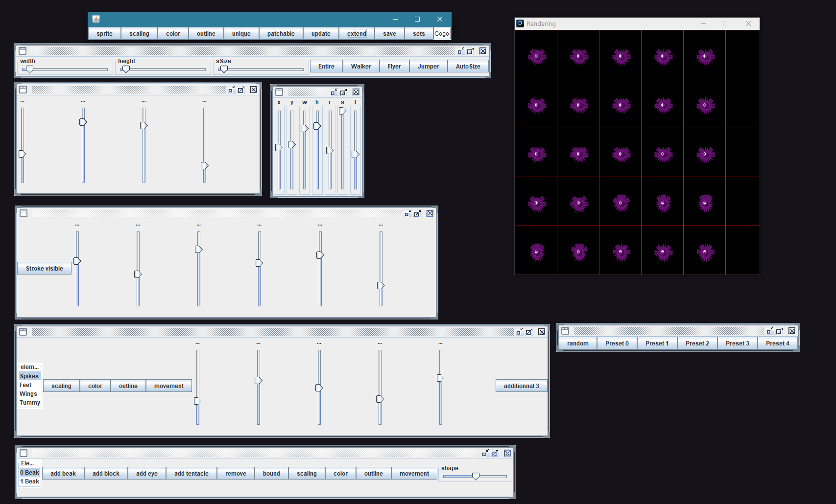Select 1 Beak in the beak list
The image size is (836, 504).
(30, 481)
